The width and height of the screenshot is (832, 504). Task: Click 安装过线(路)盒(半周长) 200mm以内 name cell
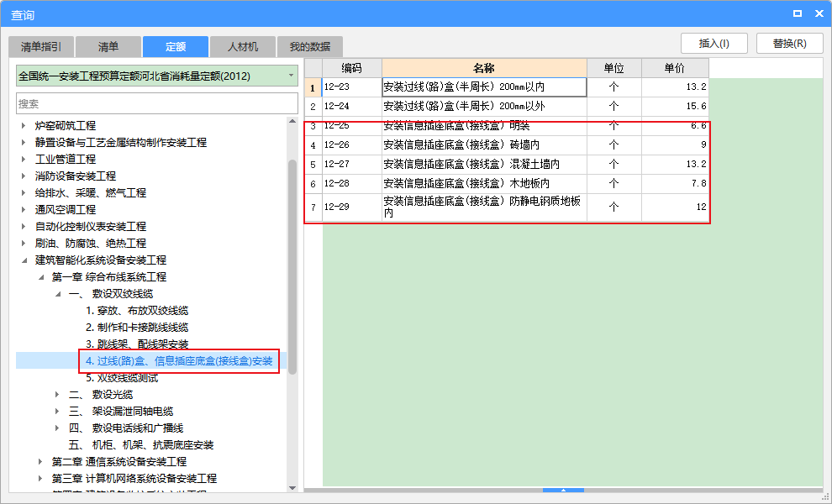(484, 87)
